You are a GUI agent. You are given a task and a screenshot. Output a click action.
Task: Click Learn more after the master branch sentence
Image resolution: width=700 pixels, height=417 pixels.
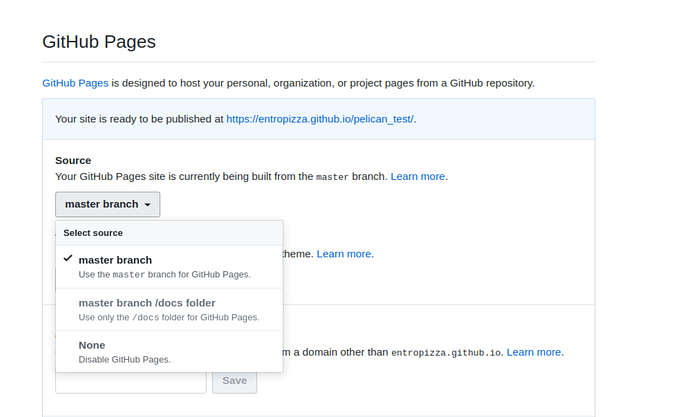(x=418, y=176)
